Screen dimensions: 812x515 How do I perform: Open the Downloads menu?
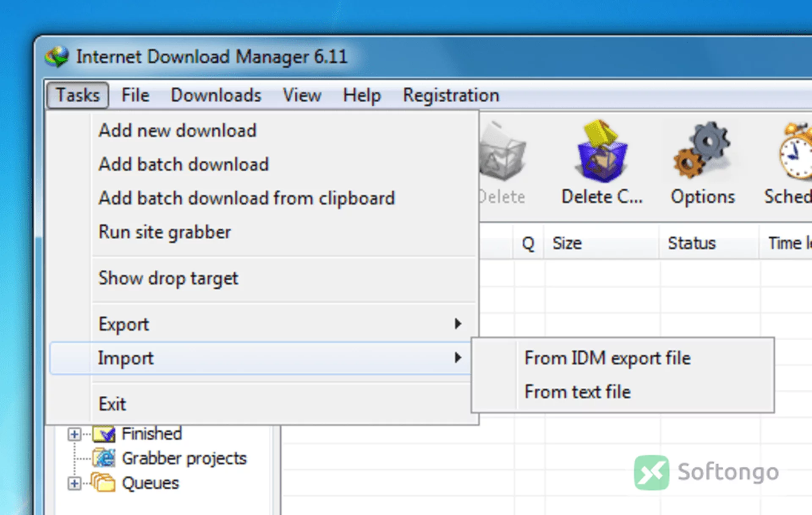point(216,95)
